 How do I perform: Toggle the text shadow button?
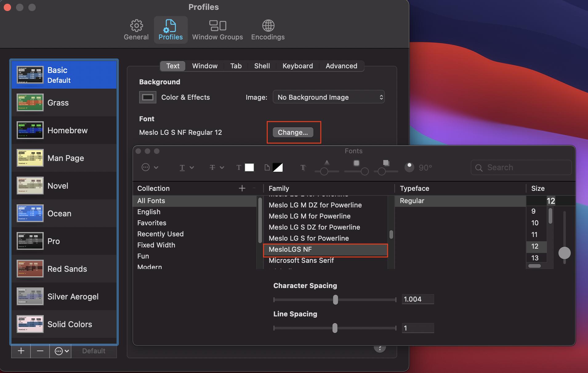pos(303,167)
